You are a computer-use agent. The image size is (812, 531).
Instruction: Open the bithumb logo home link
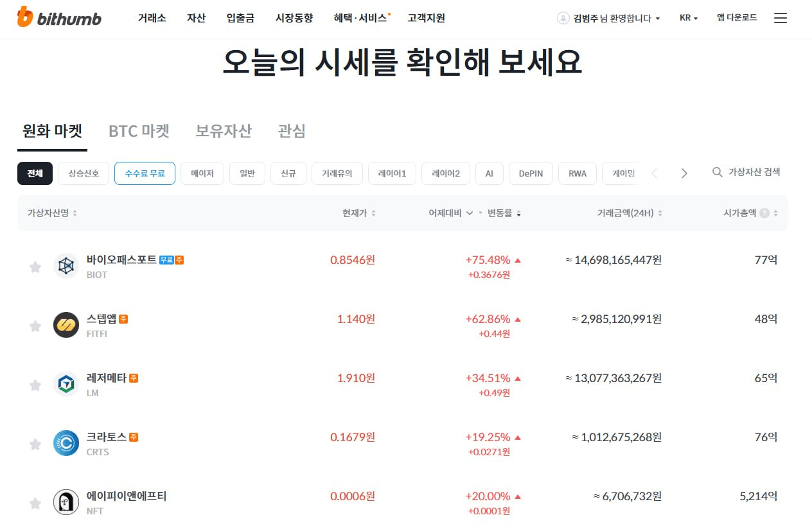coord(59,17)
